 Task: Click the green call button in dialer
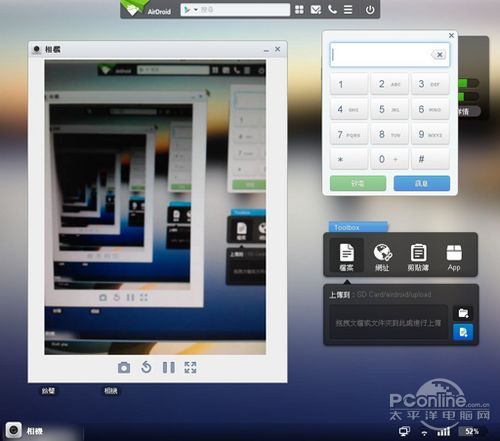358,183
